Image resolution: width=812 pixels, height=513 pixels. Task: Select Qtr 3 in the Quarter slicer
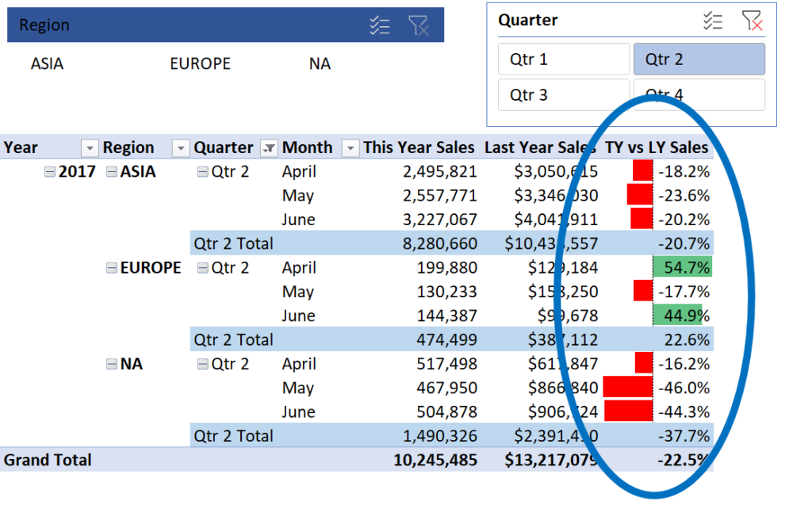pos(563,94)
